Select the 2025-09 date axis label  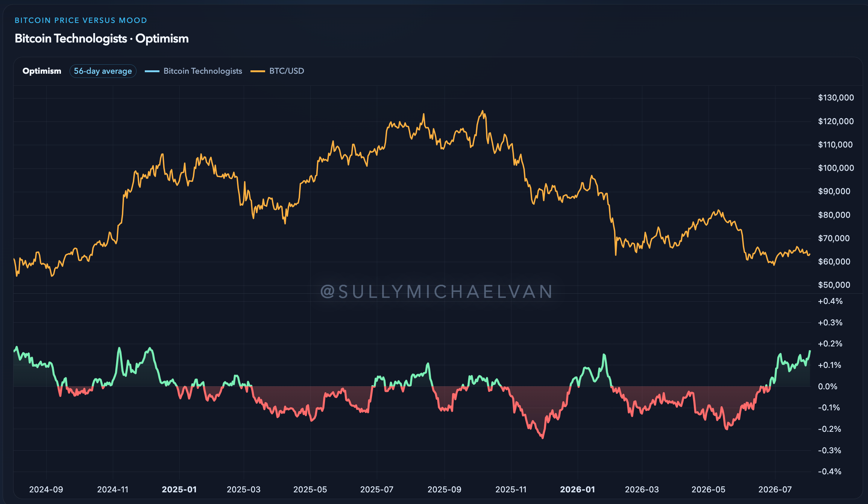click(x=445, y=489)
